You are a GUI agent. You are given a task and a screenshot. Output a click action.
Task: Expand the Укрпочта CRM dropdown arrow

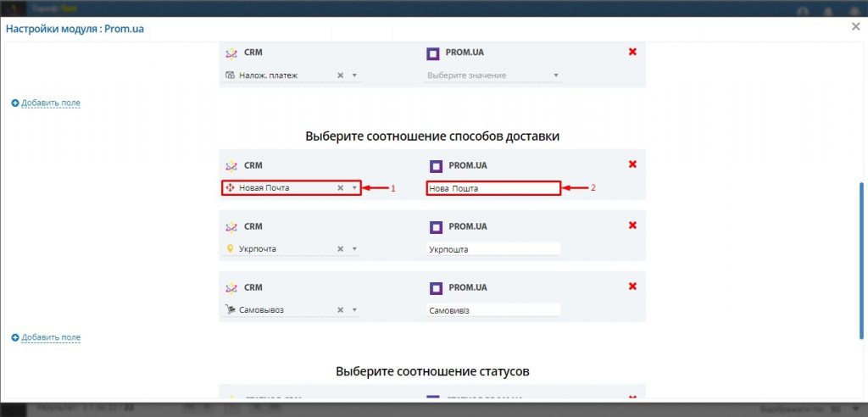click(x=354, y=249)
